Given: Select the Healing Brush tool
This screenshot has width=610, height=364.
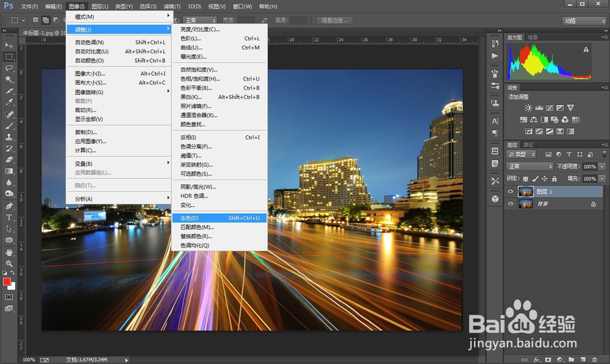Looking at the screenshot, I should point(9,115).
